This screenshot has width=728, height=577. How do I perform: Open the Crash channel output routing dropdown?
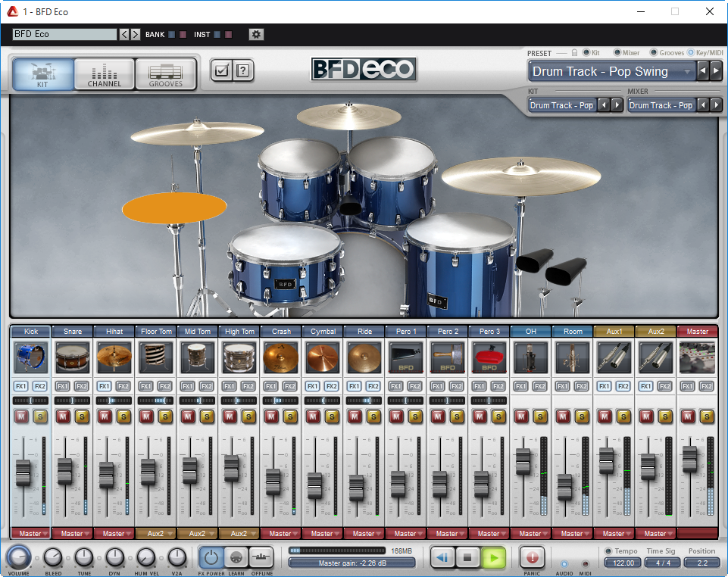click(281, 533)
